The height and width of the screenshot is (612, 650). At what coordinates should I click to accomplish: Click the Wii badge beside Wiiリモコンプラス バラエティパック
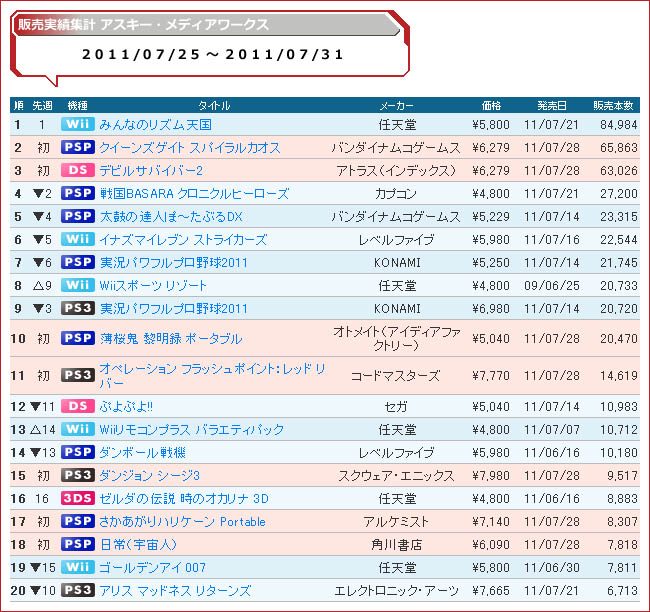[x=78, y=429]
